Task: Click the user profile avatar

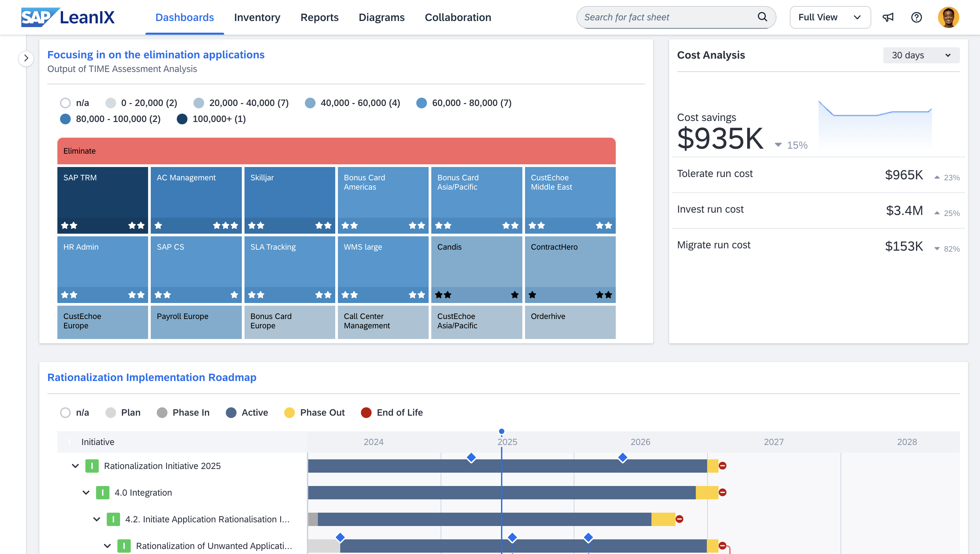Action: [x=948, y=17]
